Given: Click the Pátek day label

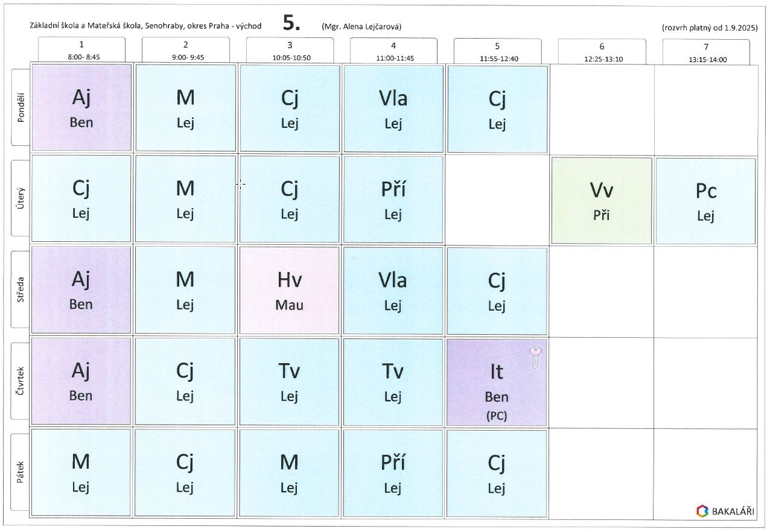Looking at the screenshot, I should 21,472.
